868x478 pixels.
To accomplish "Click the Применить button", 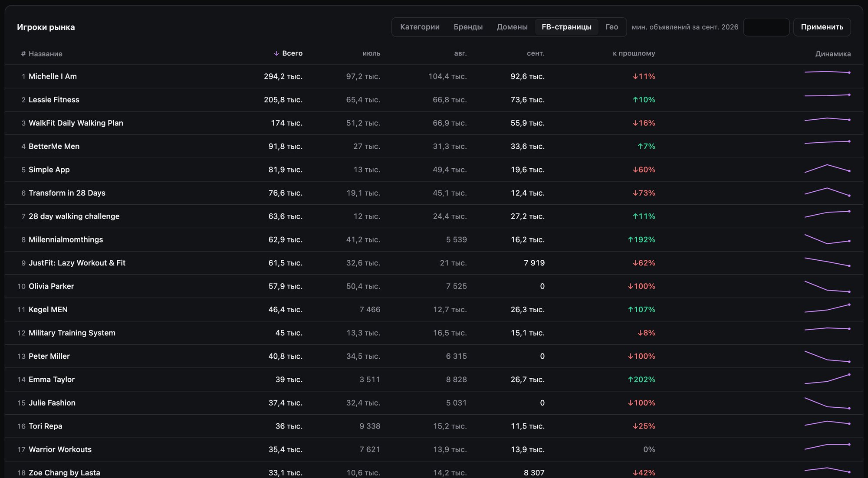I will point(822,27).
